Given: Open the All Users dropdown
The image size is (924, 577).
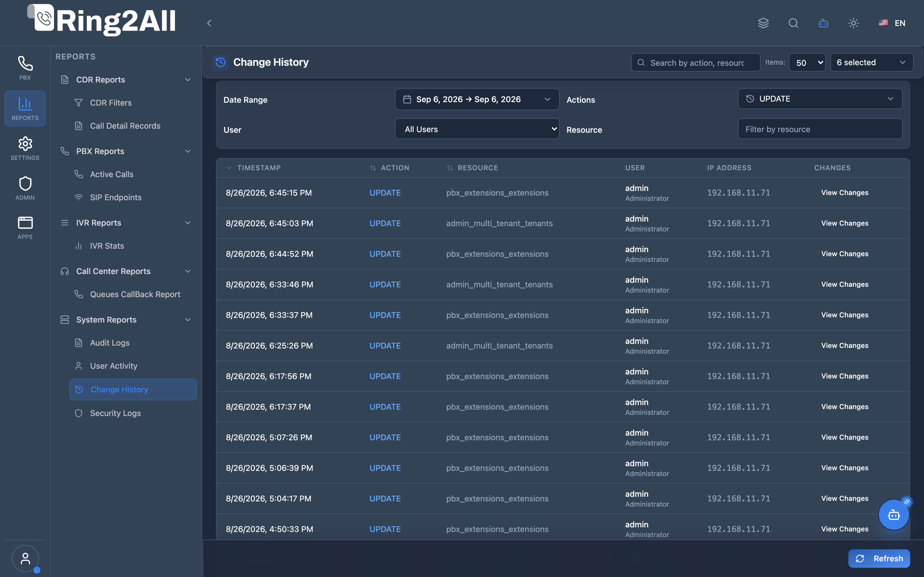Looking at the screenshot, I should click(x=477, y=129).
